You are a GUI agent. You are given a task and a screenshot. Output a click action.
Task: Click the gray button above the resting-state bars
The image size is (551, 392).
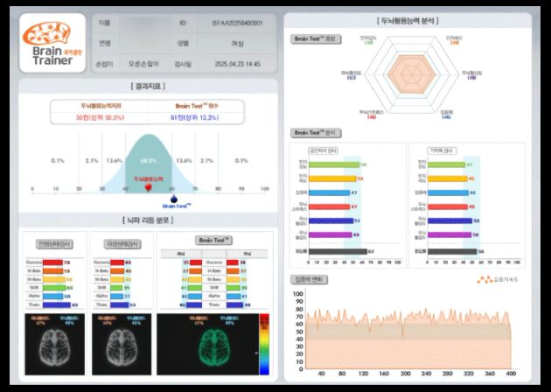point(54,244)
